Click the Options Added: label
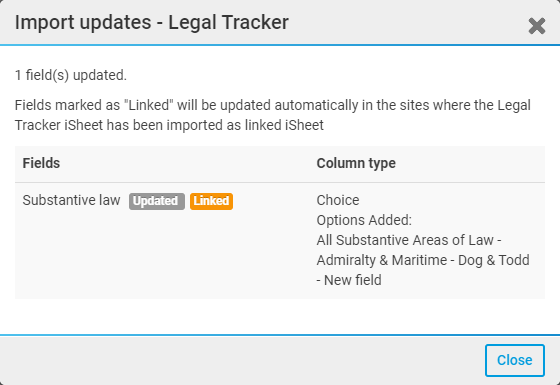Screen dimensions: 560x385 tap(364, 220)
